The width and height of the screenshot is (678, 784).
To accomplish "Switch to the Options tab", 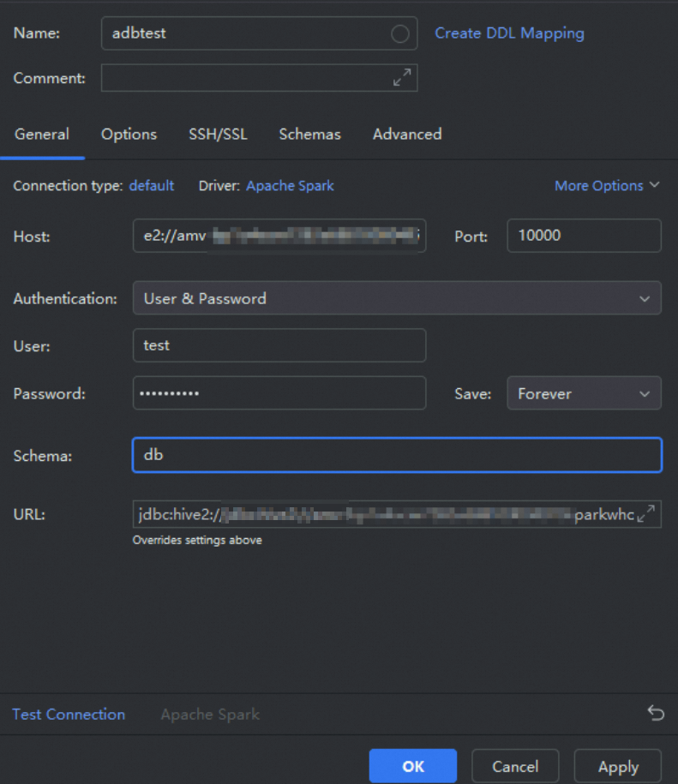I will click(129, 134).
